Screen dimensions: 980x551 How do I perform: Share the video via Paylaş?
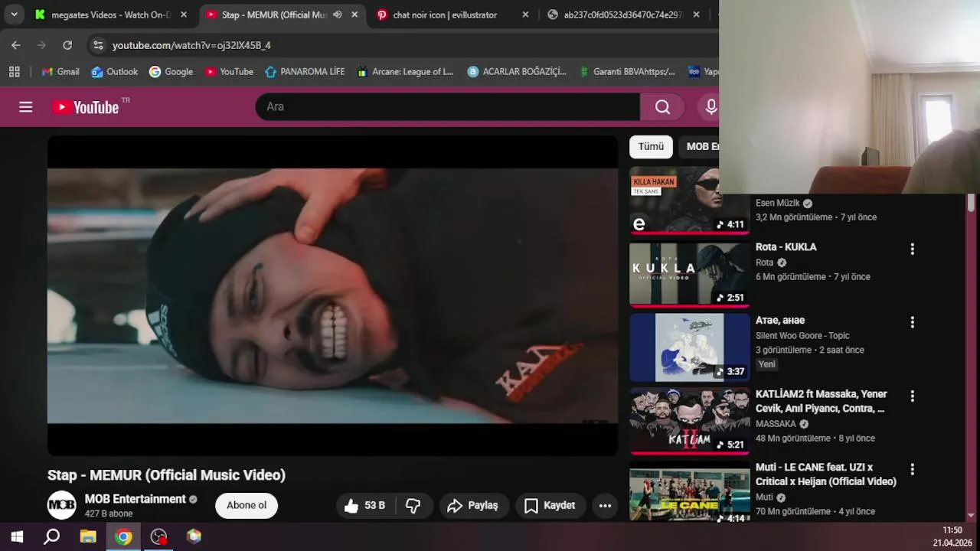tap(473, 505)
